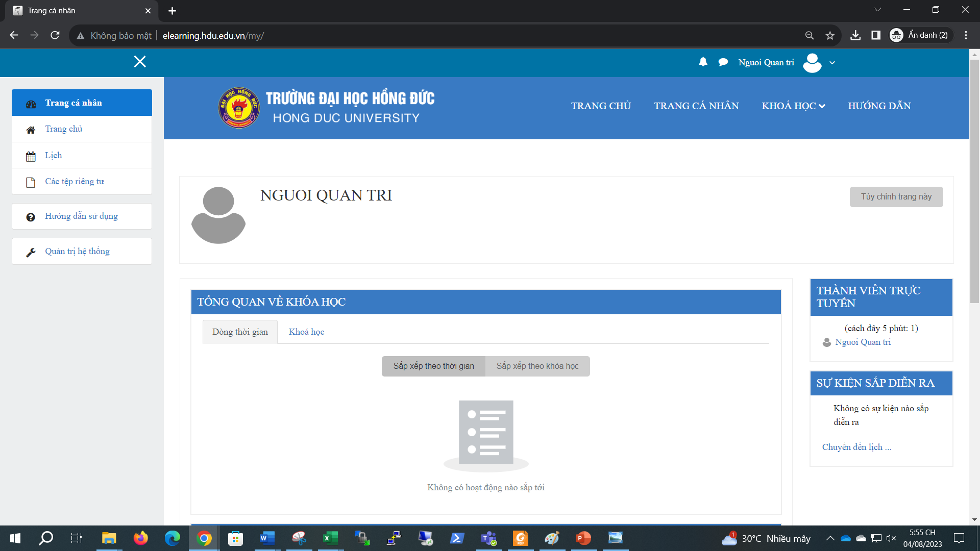This screenshot has width=980, height=551.
Task: Open Các tệp riêng tư in sidebar
Action: click(82, 182)
